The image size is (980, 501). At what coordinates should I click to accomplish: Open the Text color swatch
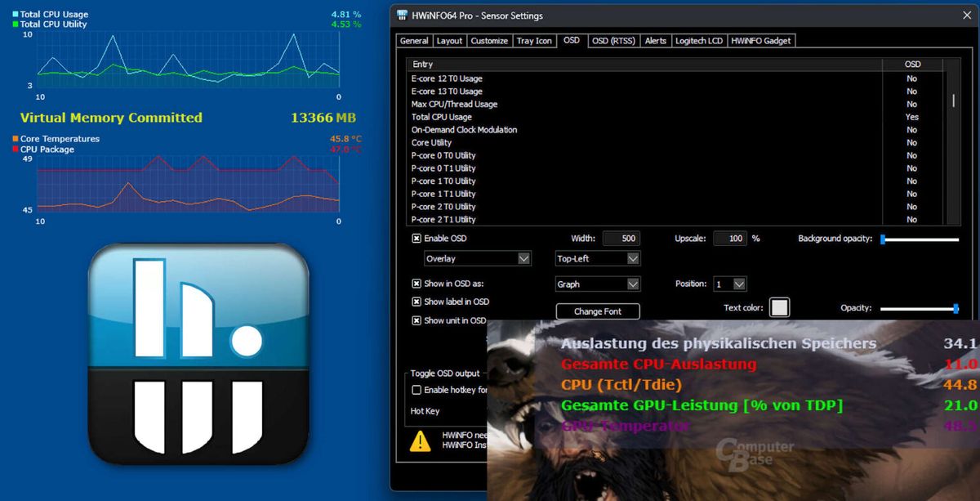[779, 307]
